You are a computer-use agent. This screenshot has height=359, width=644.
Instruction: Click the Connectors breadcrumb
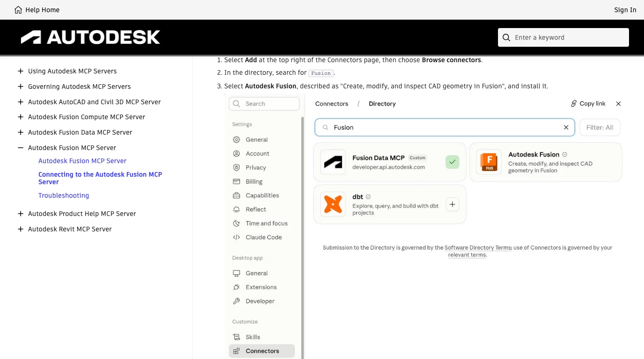tap(332, 104)
